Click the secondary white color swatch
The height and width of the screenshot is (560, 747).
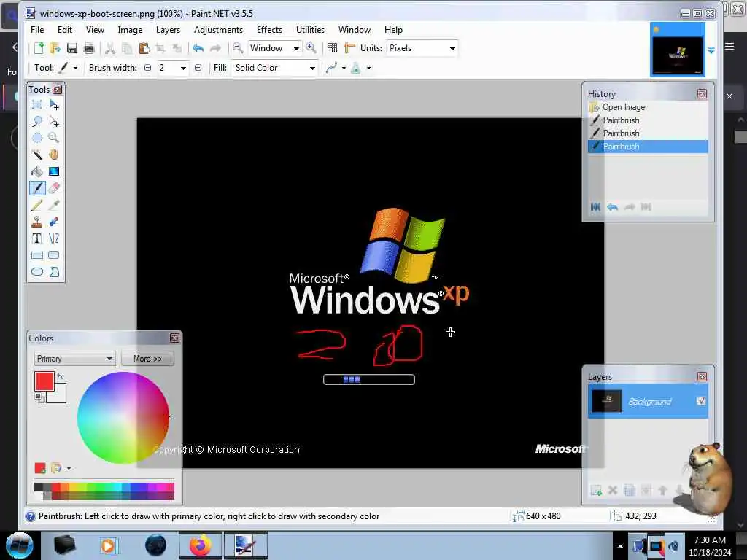pyautogui.click(x=60, y=396)
